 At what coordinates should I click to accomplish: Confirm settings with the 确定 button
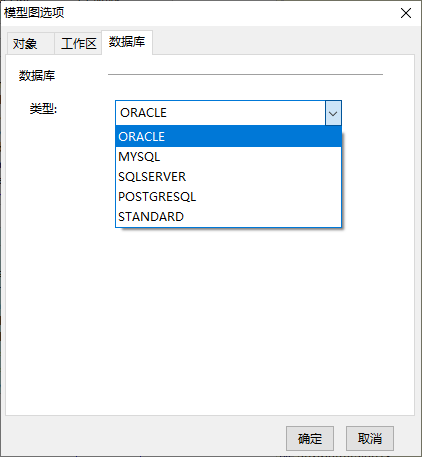click(x=310, y=438)
